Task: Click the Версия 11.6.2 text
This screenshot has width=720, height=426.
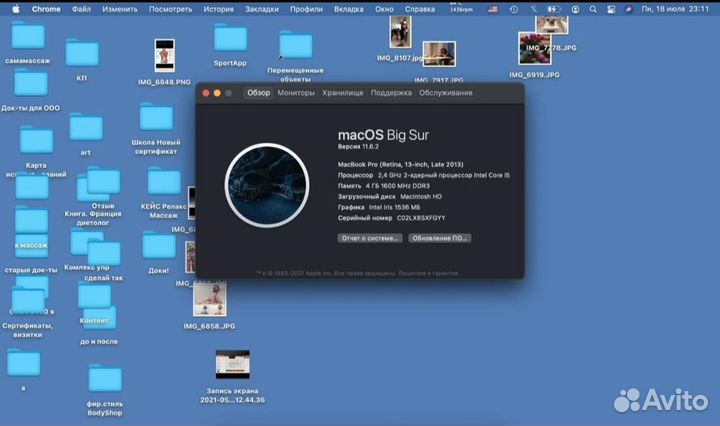Action: point(358,146)
